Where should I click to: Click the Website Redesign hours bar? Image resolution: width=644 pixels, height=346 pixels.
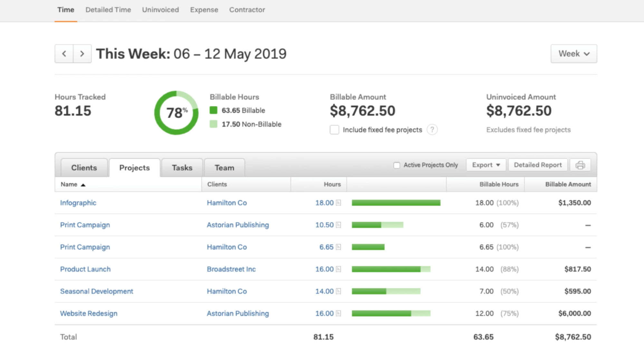pos(391,313)
